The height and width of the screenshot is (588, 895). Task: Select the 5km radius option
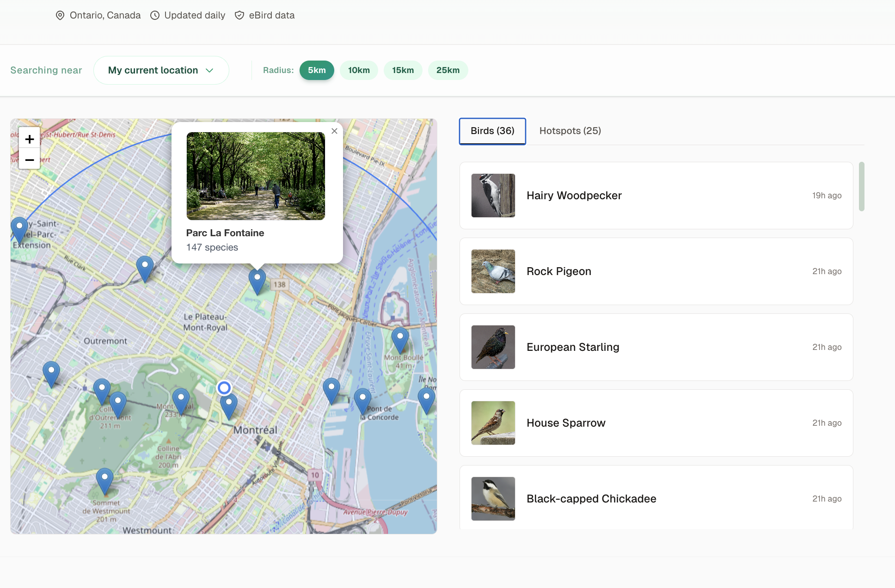point(317,70)
